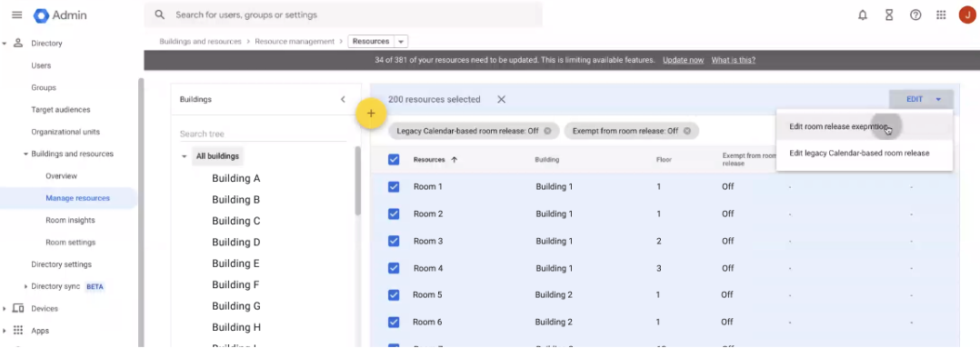
Task: Open the notifications bell
Action: point(863,15)
